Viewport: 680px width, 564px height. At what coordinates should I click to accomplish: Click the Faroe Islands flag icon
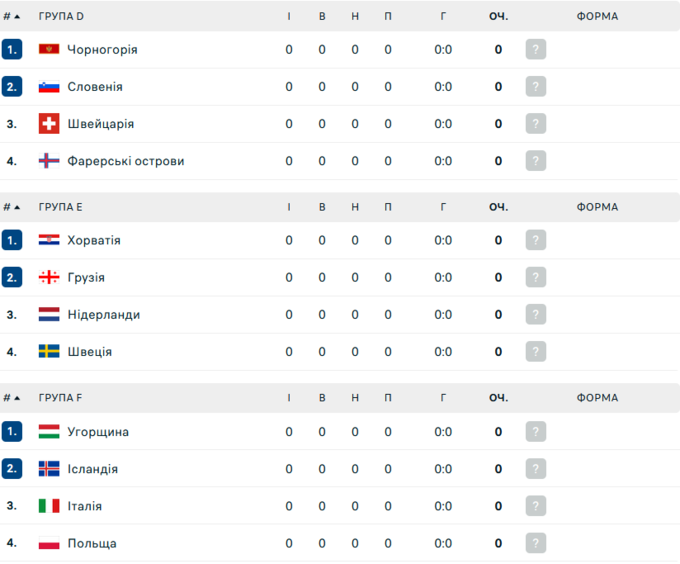pos(49,161)
